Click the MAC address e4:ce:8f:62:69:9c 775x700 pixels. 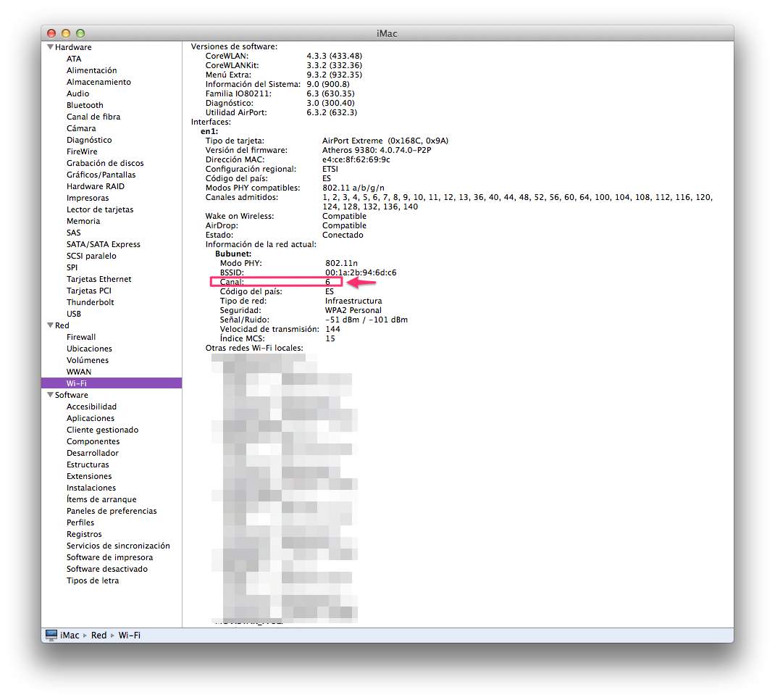coord(356,159)
